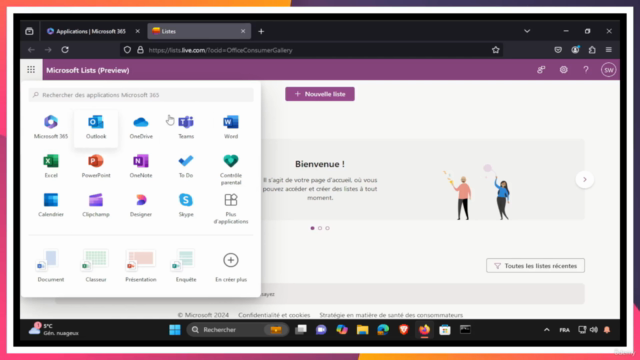
Task: Select the third carousel dot
Action: tap(327, 228)
